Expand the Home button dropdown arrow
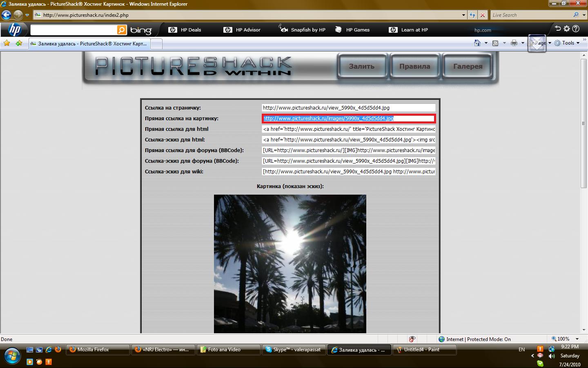The height and width of the screenshot is (368, 588). pyautogui.click(x=486, y=43)
